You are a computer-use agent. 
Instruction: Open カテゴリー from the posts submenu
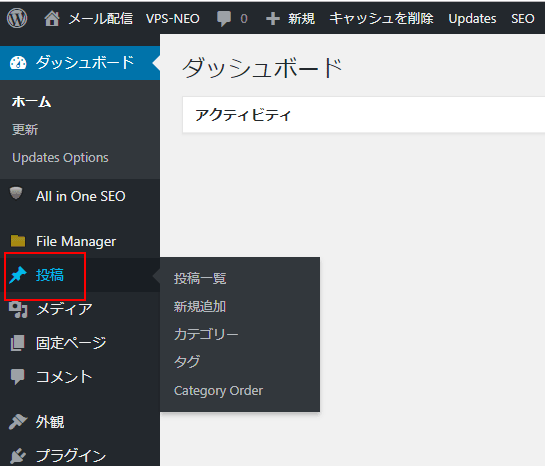click(x=206, y=334)
